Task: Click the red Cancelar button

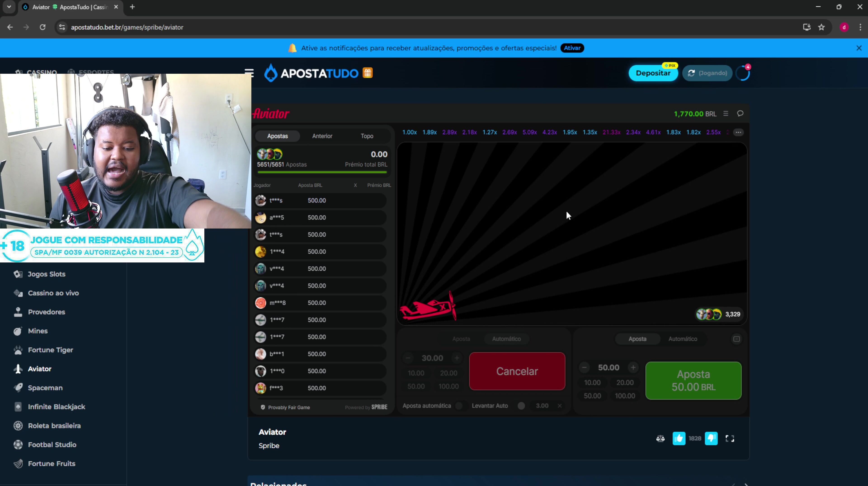Action: coord(517,371)
